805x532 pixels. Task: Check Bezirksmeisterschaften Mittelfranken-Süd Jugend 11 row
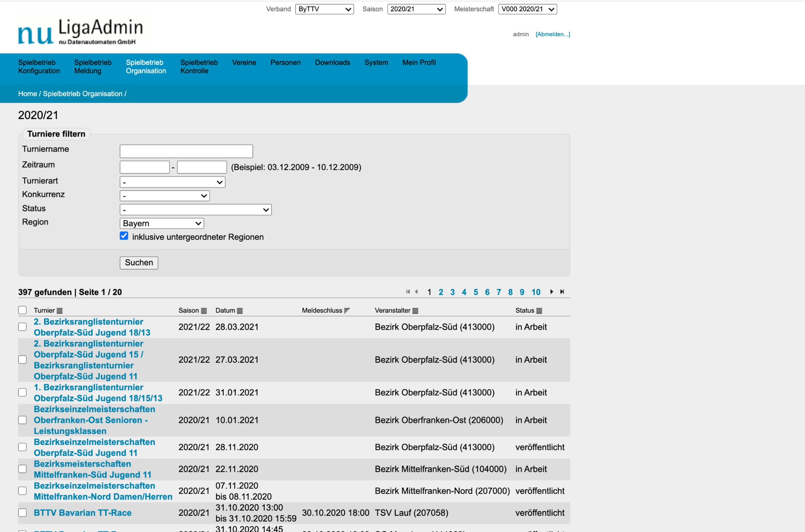(23, 469)
